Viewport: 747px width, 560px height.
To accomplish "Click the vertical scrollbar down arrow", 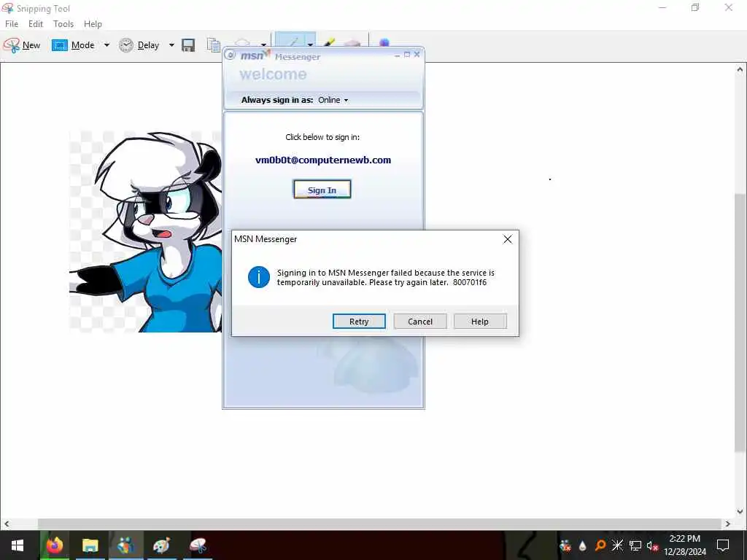I will pos(740,512).
